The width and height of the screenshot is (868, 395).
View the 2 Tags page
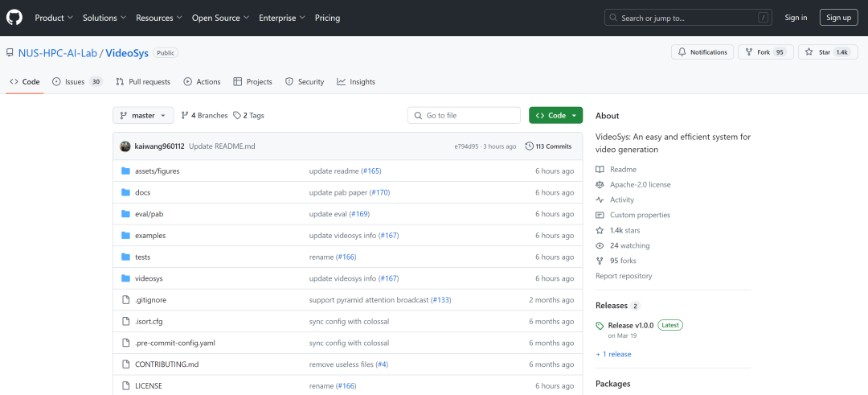pos(249,116)
